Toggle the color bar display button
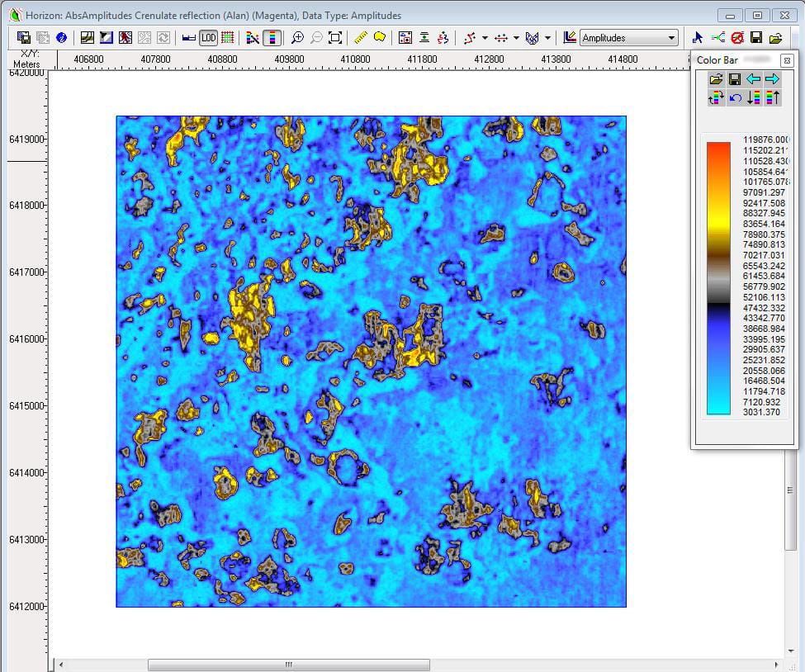The image size is (805, 672). click(x=272, y=38)
